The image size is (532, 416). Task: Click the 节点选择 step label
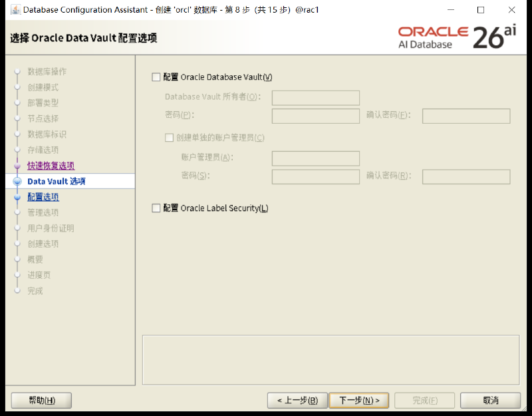pyautogui.click(x=43, y=118)
